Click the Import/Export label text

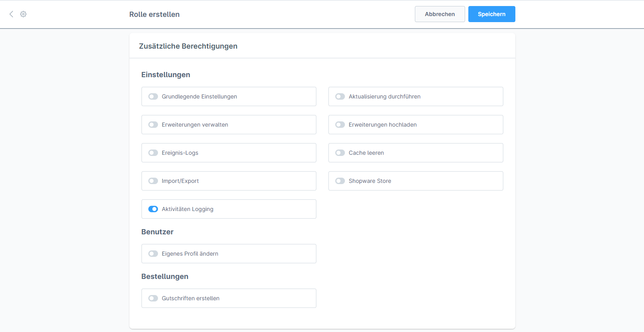pos(180,181)
